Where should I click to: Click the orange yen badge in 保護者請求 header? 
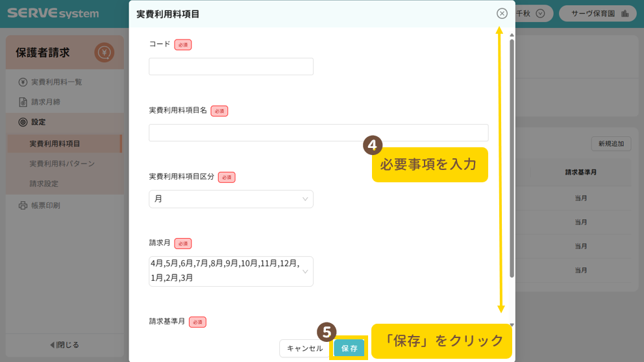pos(104,53)
